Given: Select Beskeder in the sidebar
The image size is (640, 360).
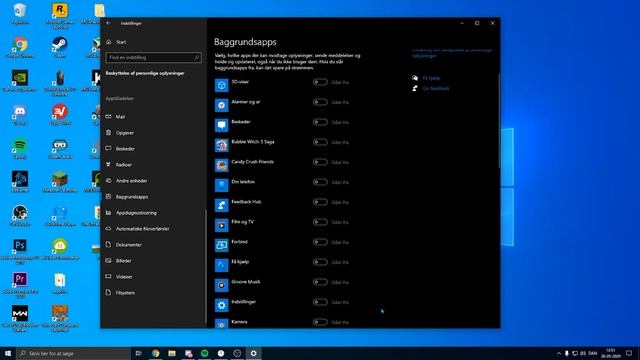Looking at the screenshot, I should tap(153, 149).
